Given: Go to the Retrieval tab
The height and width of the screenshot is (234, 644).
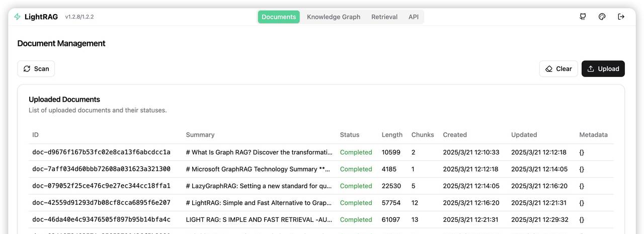Looking at the screenshot, I should pos(384,17).
